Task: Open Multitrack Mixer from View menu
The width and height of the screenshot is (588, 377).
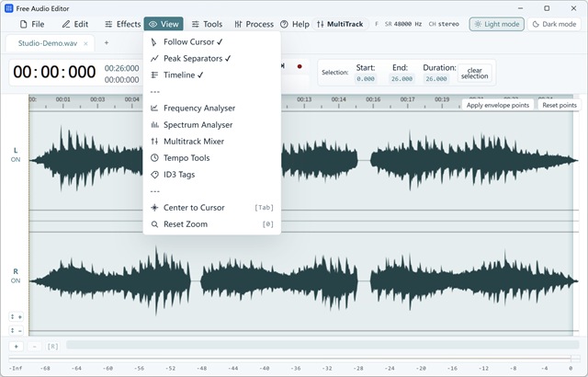Action: coord(212,141)
